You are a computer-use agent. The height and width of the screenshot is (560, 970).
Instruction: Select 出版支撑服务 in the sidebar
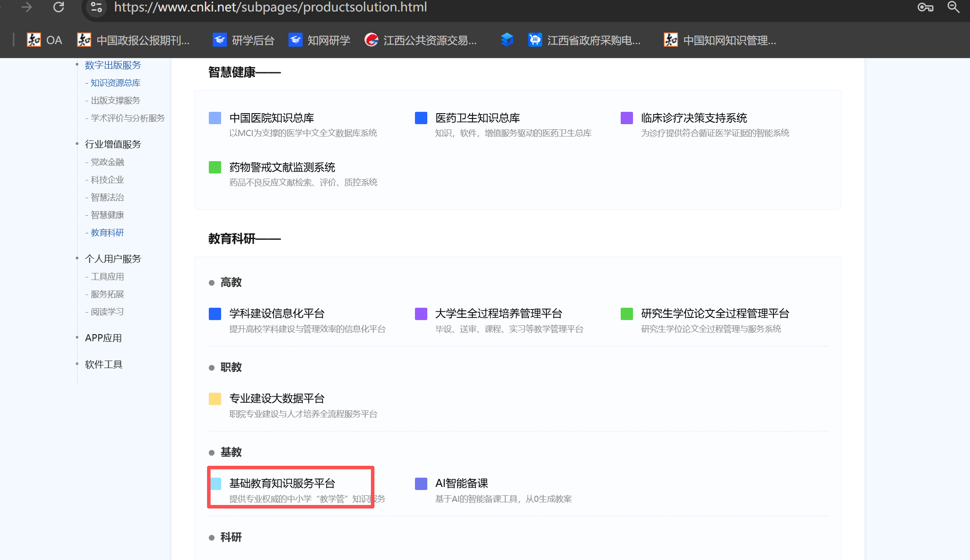[115, 100]
